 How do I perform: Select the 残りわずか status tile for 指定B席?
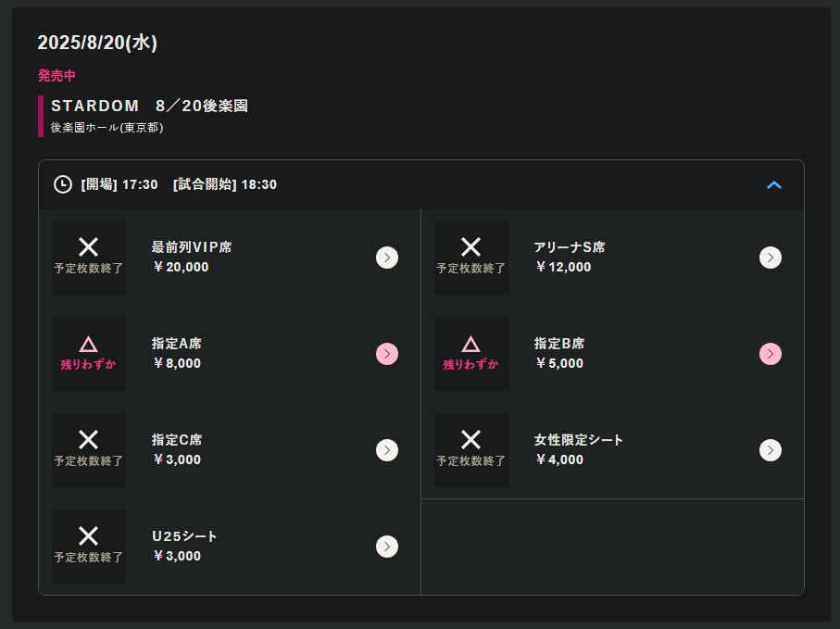click(471, 354)
